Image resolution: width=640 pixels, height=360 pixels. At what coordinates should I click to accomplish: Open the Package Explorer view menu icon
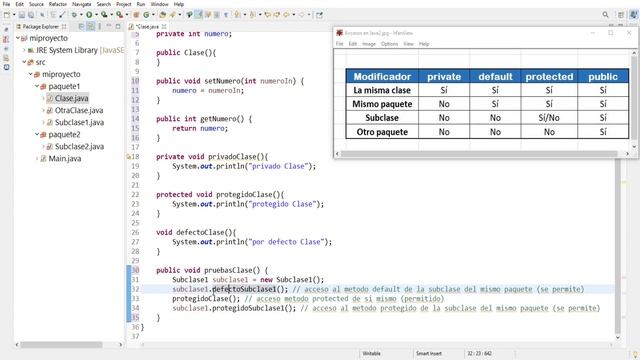(99, 27)
